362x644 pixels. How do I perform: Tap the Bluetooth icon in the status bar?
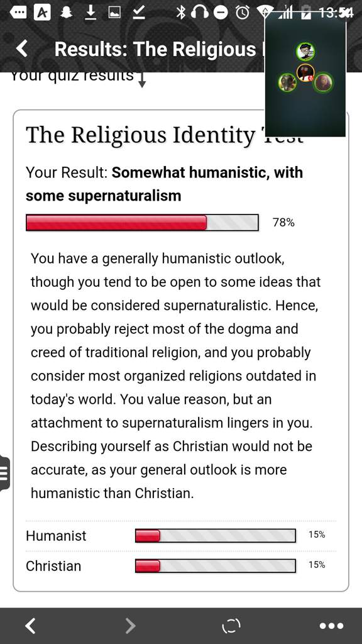[180, 13]
